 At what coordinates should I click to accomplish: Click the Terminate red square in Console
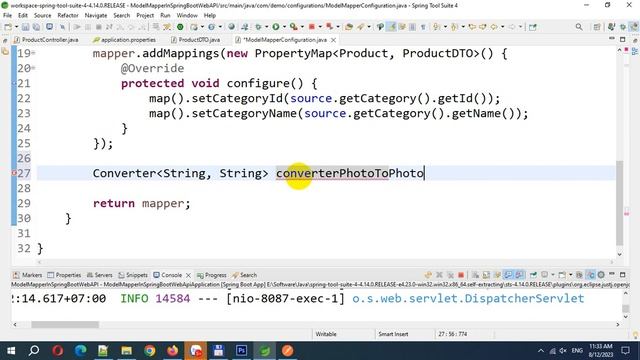coord(461,275)
